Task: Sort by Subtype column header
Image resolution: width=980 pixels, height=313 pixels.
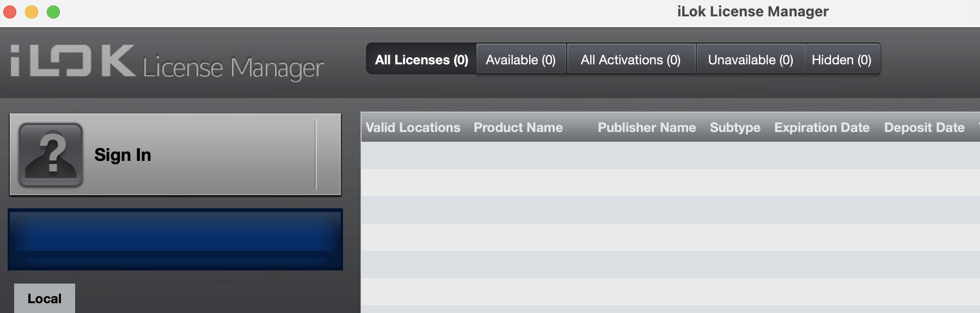Action: point(735,128)
